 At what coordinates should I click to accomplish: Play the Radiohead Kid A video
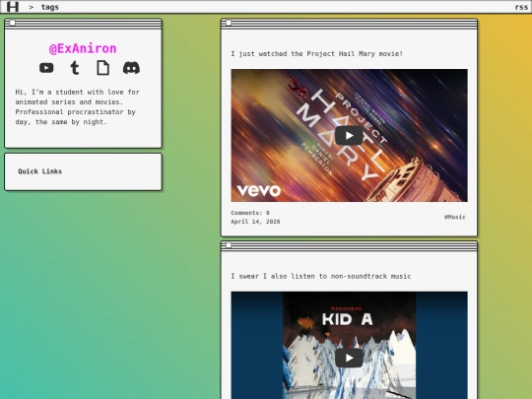(x=349, y=358)
